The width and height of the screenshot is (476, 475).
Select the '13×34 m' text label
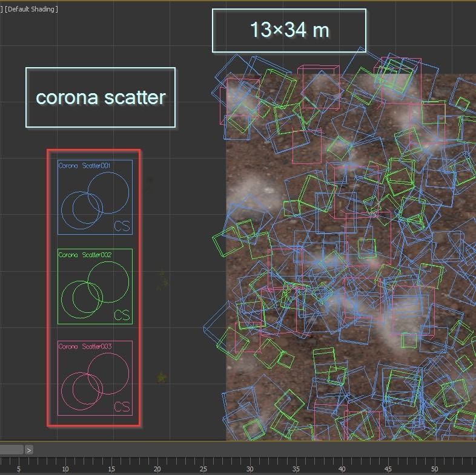pyautogui.click(x=289, y=30)
